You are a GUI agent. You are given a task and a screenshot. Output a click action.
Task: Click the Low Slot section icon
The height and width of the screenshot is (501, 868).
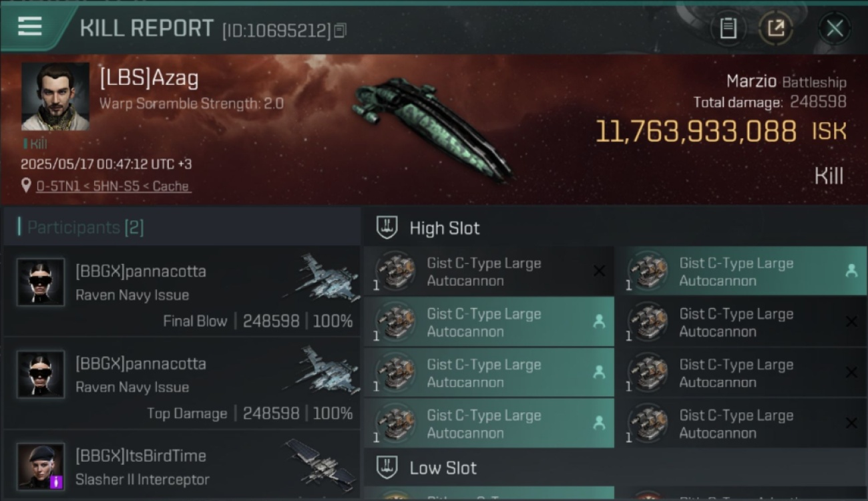pyautogui.click(x=387, y=468)
